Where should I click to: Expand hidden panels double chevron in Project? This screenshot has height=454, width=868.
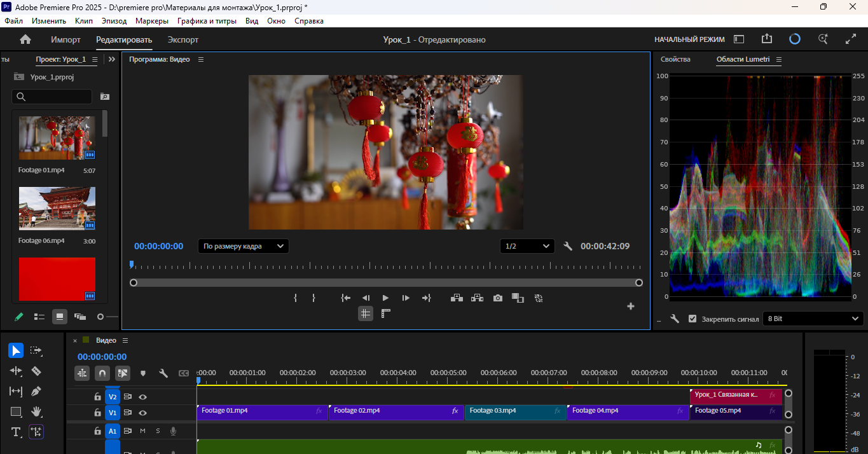click(x=112, y=59)
